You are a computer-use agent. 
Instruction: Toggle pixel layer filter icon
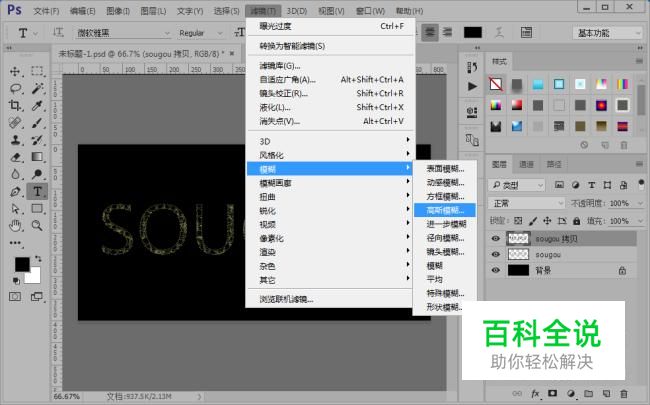559,185
